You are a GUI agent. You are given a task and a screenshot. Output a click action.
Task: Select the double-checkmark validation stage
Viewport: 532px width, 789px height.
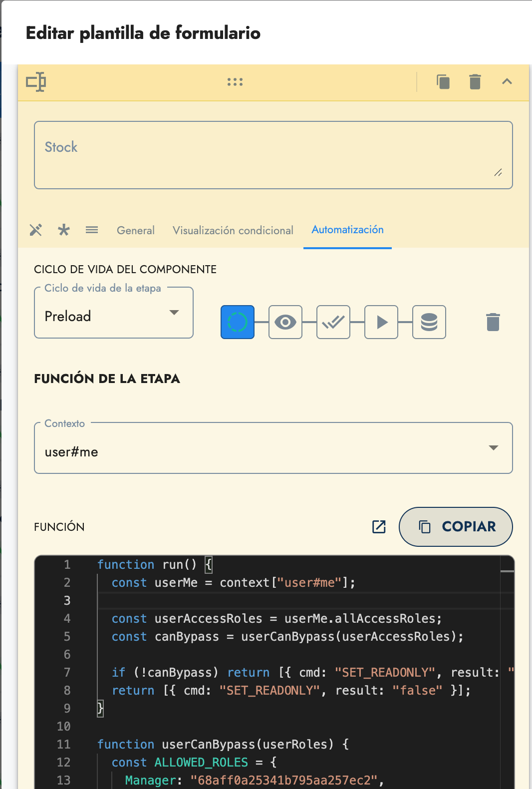333,322
